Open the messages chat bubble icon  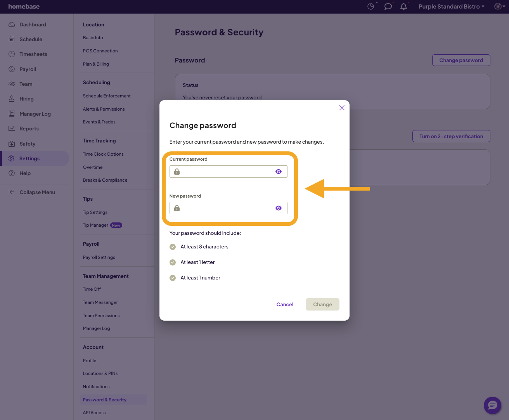point(388,7)
